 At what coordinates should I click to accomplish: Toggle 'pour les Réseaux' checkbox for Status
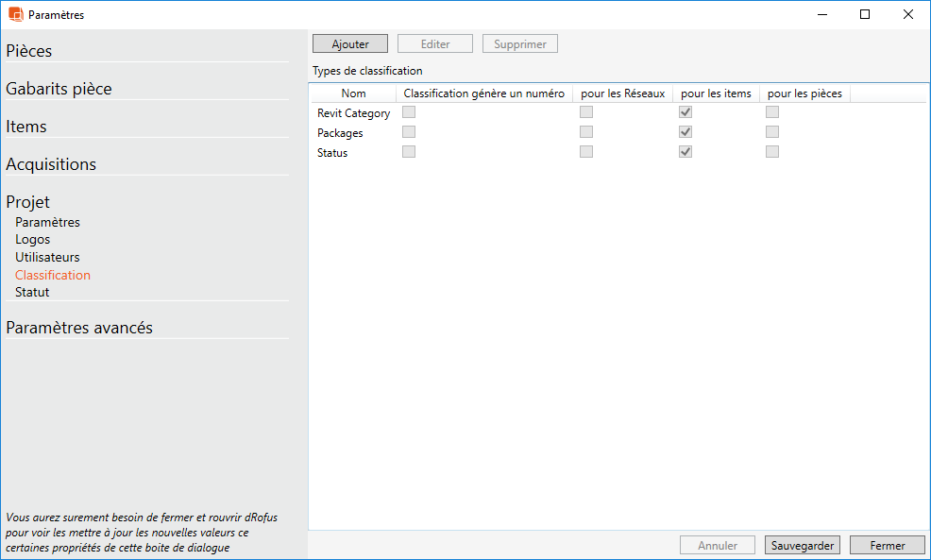586,152
